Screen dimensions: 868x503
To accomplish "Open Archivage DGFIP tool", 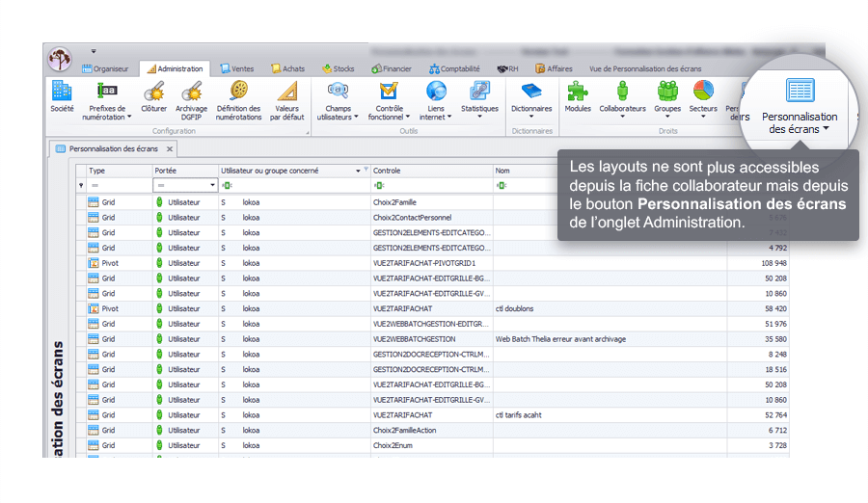I will (x=191, y=96).
